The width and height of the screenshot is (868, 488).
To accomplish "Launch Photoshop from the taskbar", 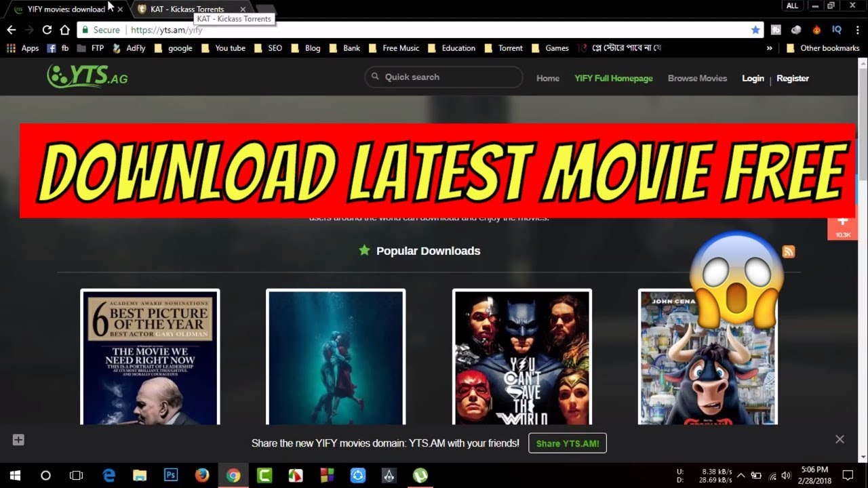I will 171,475.
